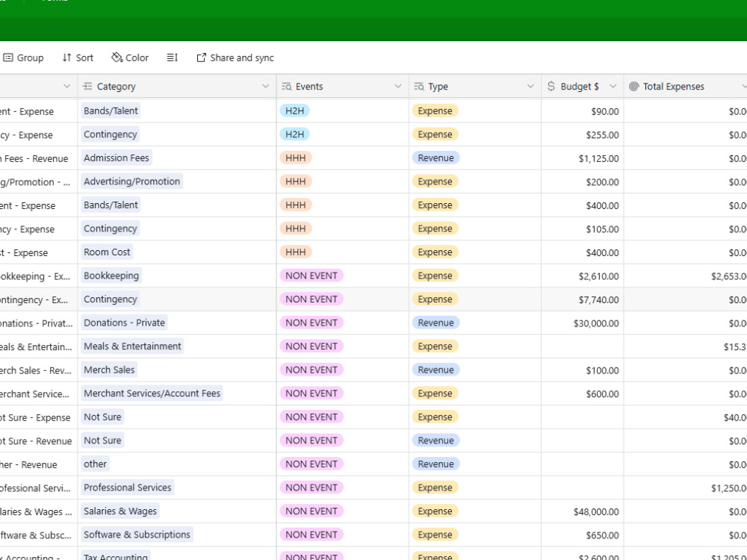
Task: Select the 'Not Sure - Expense' name cell
Action: (39, 417)
